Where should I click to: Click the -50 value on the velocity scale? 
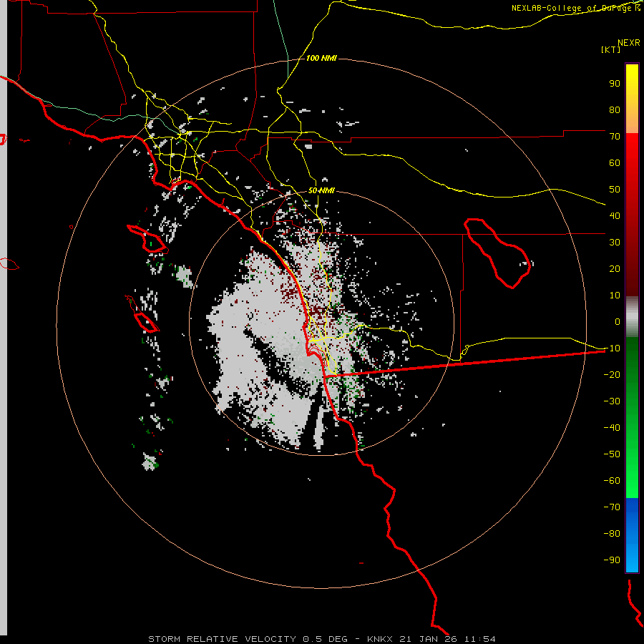(612, 454)
